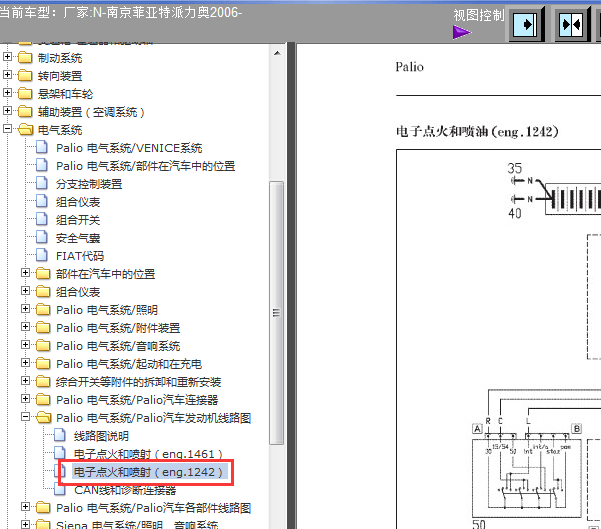Open the 组合仪表 document page

click(78, 202)
